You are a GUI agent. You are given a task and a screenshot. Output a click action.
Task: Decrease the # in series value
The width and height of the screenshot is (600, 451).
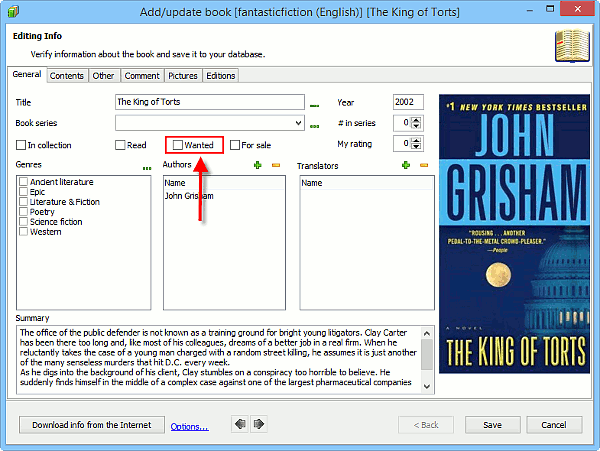[416, 126]
